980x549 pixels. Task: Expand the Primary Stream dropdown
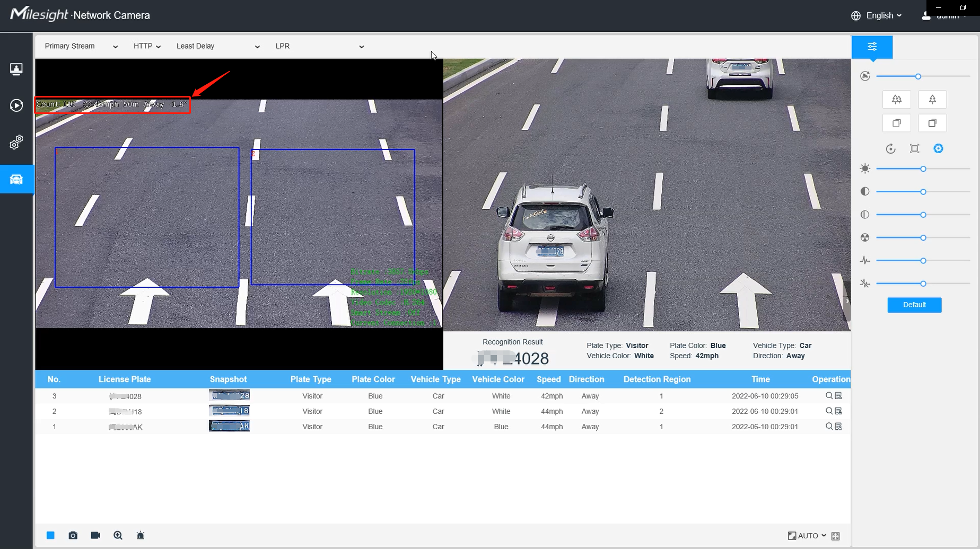[81, 46]
